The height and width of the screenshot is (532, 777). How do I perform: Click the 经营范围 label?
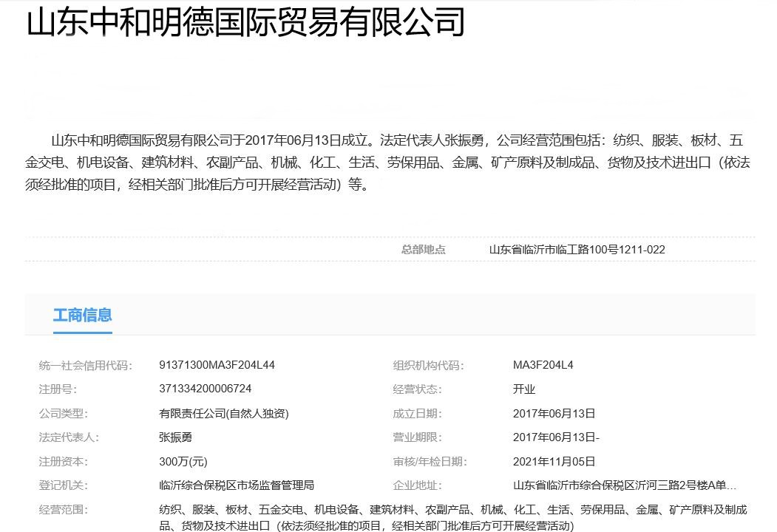tap(63, 510)
